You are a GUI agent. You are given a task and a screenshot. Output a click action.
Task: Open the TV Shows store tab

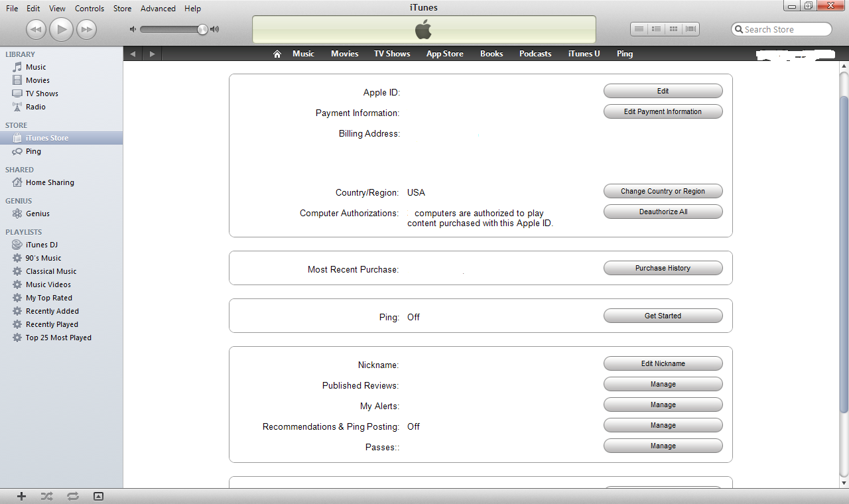(x=392, y=54)
